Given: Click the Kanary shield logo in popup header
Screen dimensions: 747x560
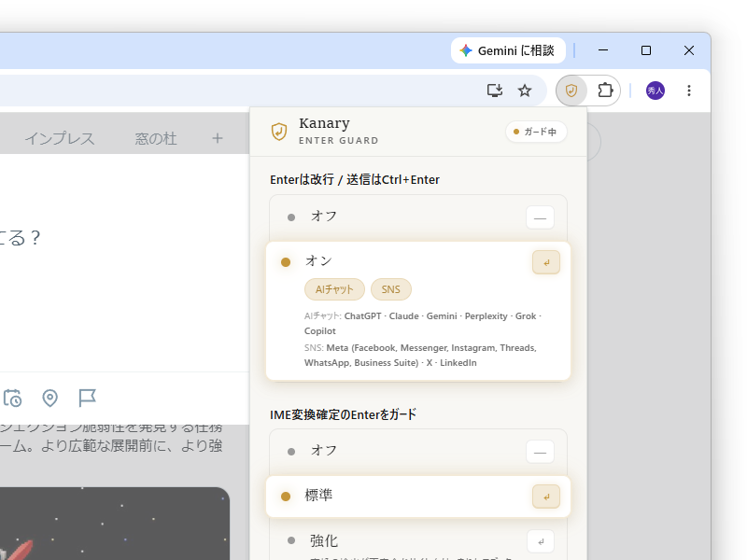Looking at the screenshot, I should pos(279,132).
